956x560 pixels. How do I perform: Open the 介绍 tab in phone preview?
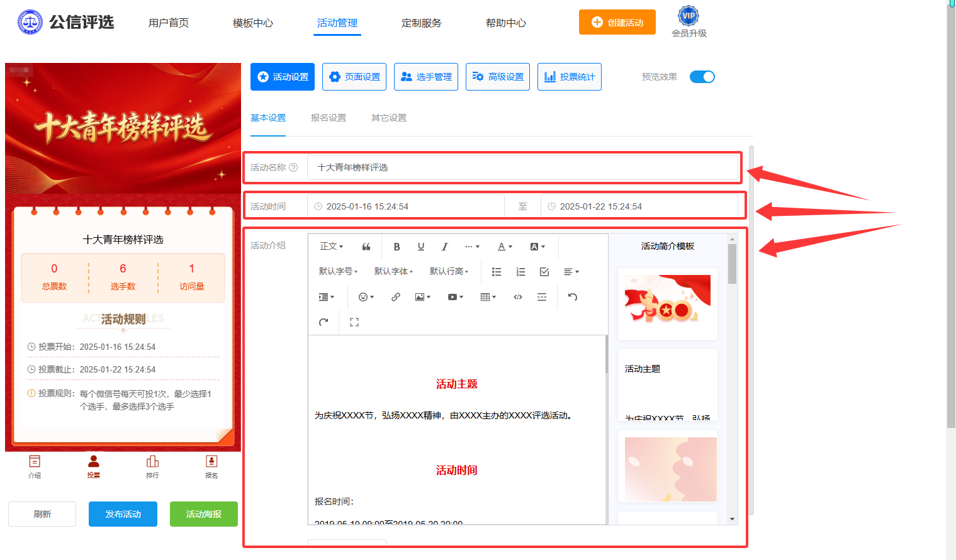pyautogui.click(x=35, y=467)
